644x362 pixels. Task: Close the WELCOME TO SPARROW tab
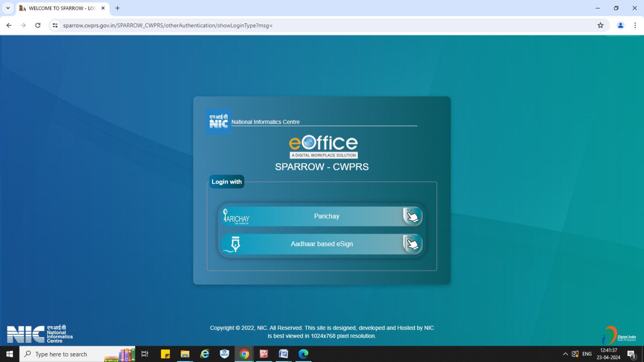[103, 8]
